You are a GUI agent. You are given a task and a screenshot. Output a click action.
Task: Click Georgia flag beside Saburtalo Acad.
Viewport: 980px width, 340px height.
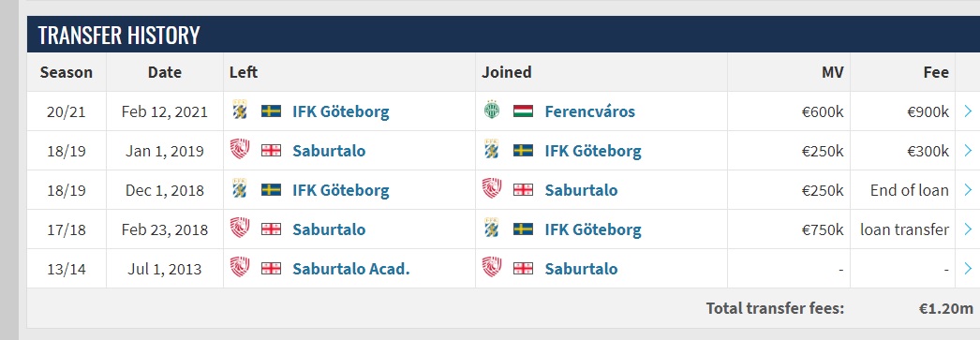272,268
